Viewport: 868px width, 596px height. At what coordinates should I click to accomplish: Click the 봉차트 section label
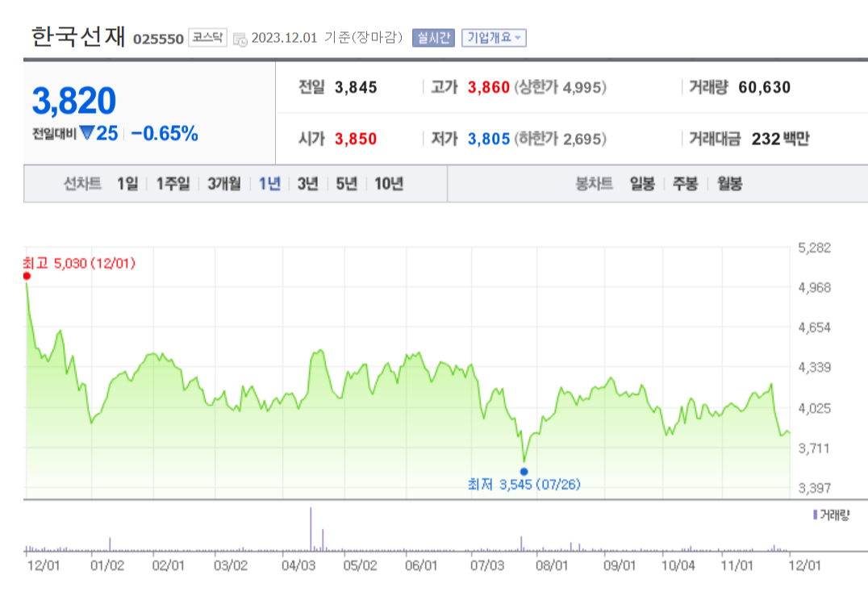coord(594,183)
